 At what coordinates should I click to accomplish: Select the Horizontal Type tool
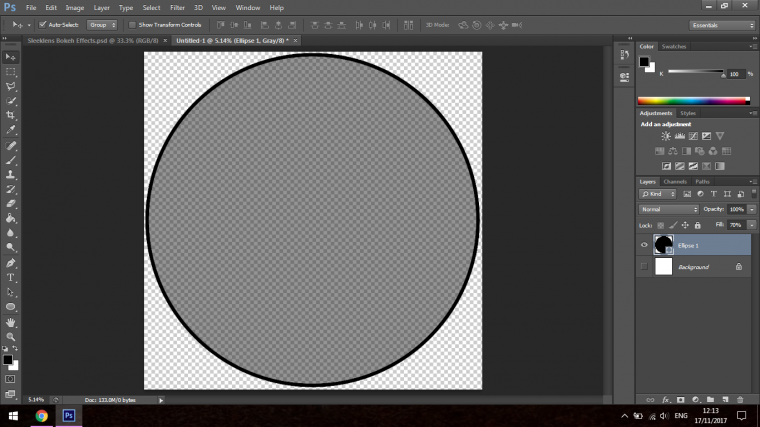tap(11, 278)
